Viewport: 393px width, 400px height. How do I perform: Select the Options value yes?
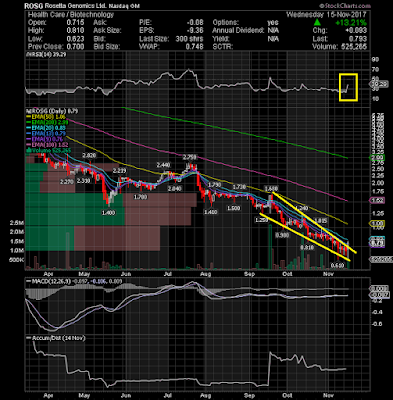point(273,22)
